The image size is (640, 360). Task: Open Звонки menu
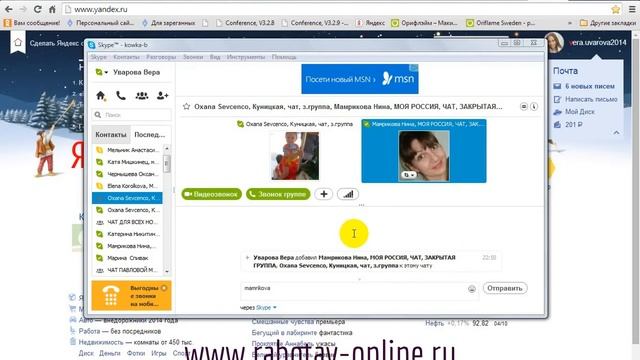click(x=193, y=57)
